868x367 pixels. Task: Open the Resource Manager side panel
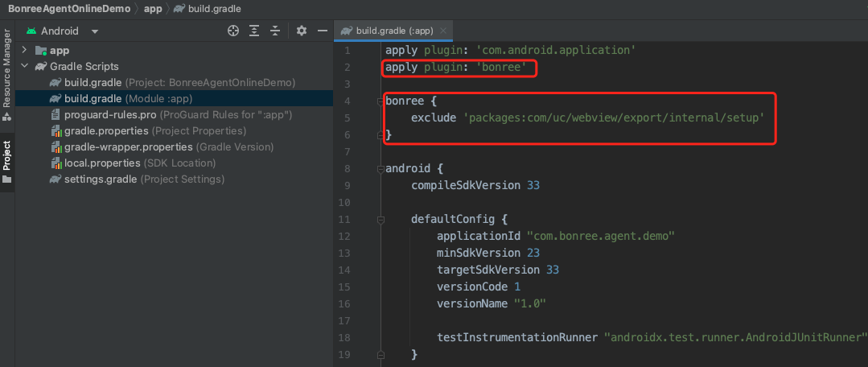click(x=6, y=72)
